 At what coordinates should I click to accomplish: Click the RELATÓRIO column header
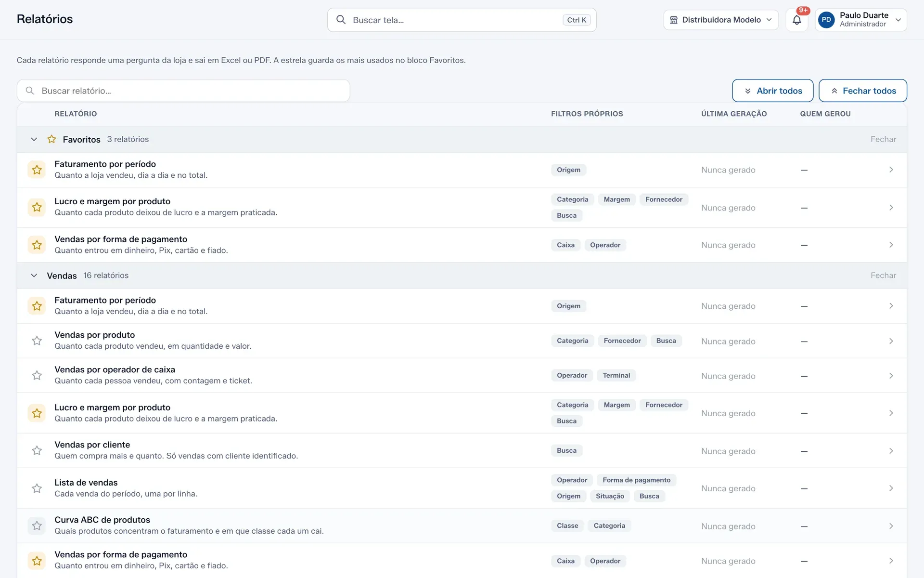tap(76, 114)
